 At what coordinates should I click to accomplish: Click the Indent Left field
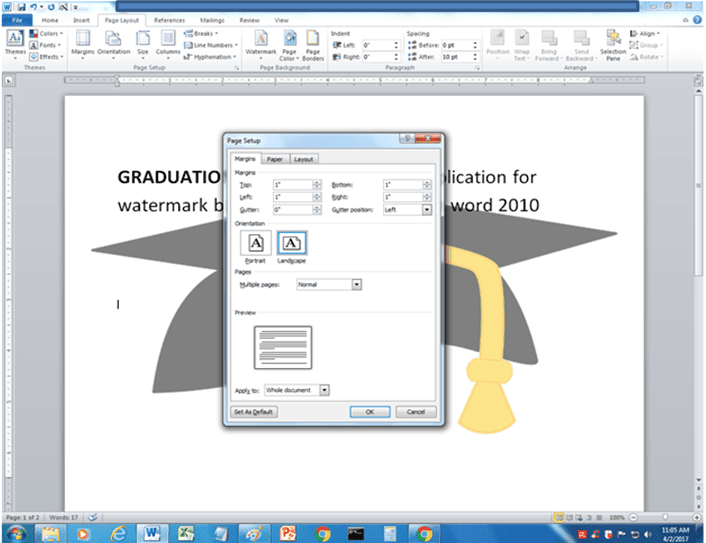click(378, 45)
